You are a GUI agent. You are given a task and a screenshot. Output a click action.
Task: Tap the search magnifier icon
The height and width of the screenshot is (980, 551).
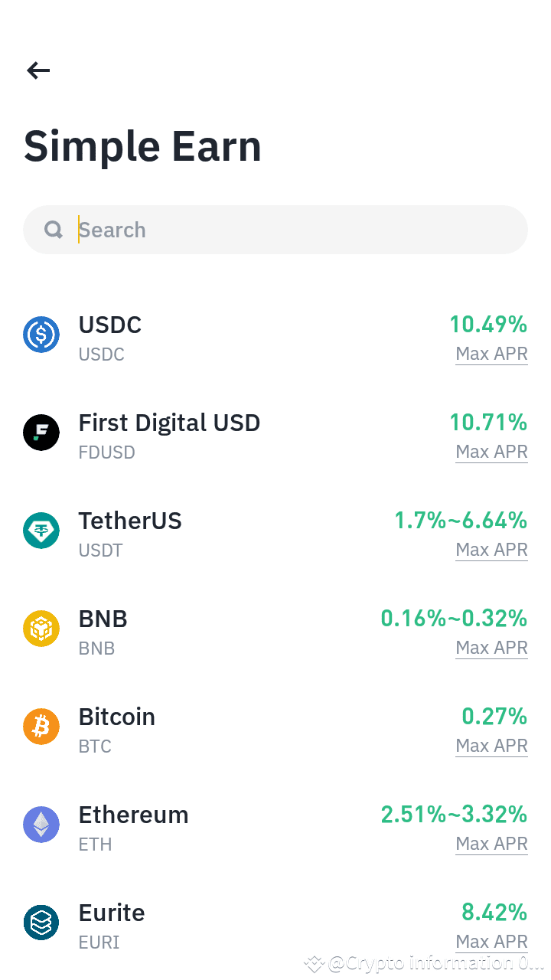tap(54, 230)
